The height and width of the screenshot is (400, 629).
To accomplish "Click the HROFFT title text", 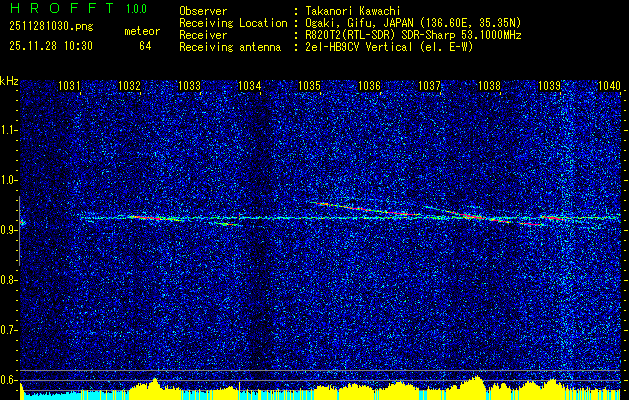I will click(63, 8).
